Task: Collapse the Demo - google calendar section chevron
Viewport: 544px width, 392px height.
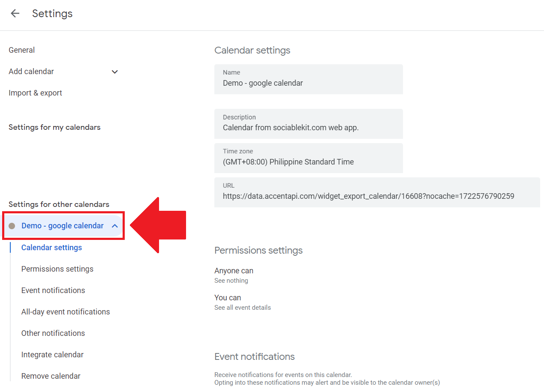Action: click(x=114, y=226)
